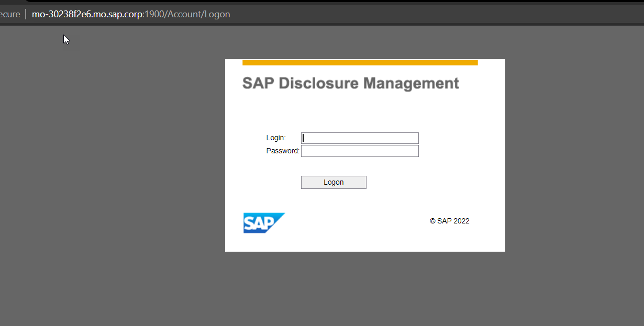This screenshot has width=644, height=326.
Task: Focus the Password input field
Action: [360, 151]
